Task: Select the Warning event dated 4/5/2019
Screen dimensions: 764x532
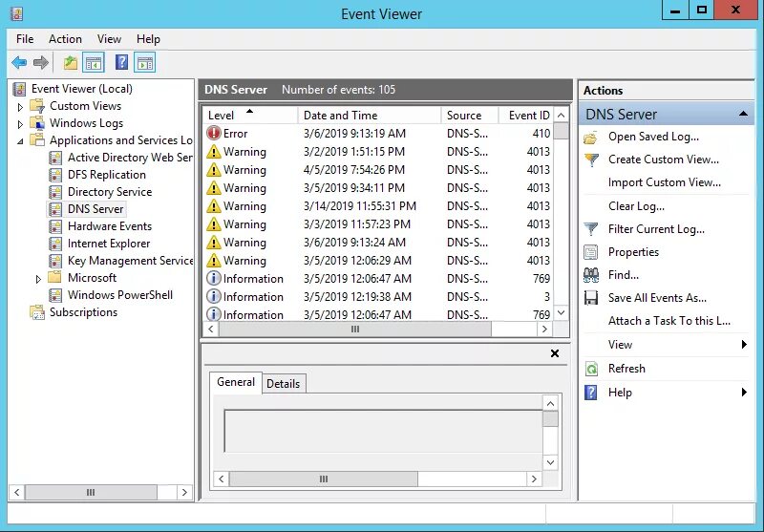Action: click(x=378, y=170)
